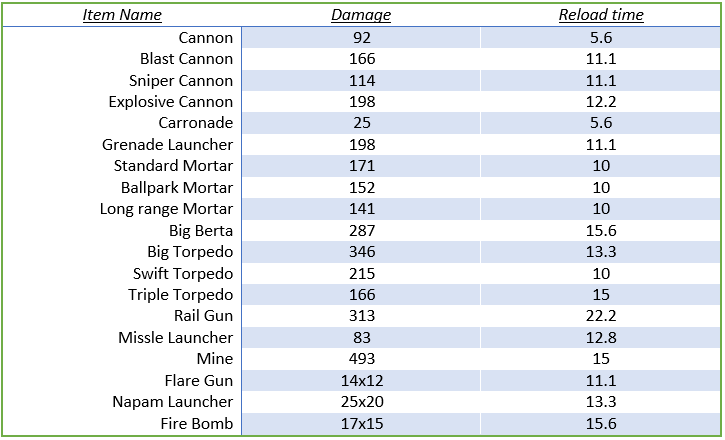Select the Mine damage value 493
The image size is (725, 440).
[361, 359]
